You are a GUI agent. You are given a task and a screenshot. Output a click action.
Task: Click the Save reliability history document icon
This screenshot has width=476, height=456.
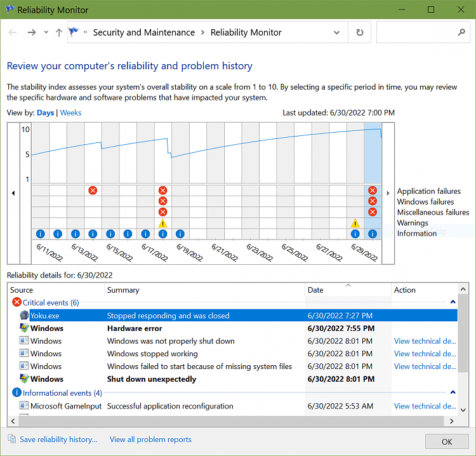coord(12,439)
